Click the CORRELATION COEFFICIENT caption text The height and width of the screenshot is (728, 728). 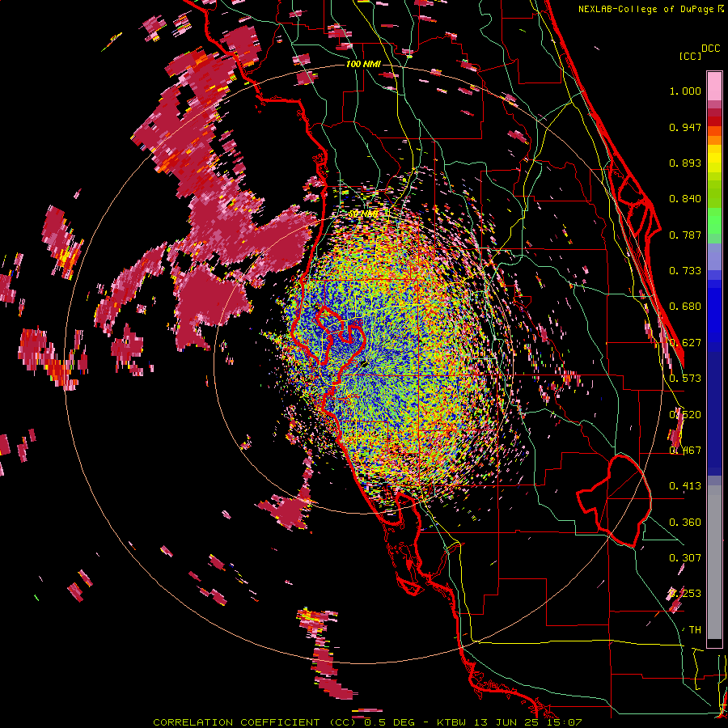coord(236,722)
